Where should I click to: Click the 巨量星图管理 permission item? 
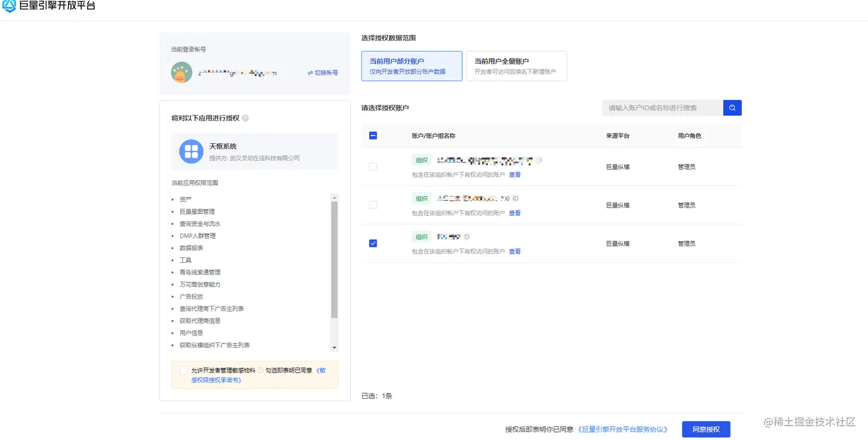pyautogui.click(x=197, y=212)
